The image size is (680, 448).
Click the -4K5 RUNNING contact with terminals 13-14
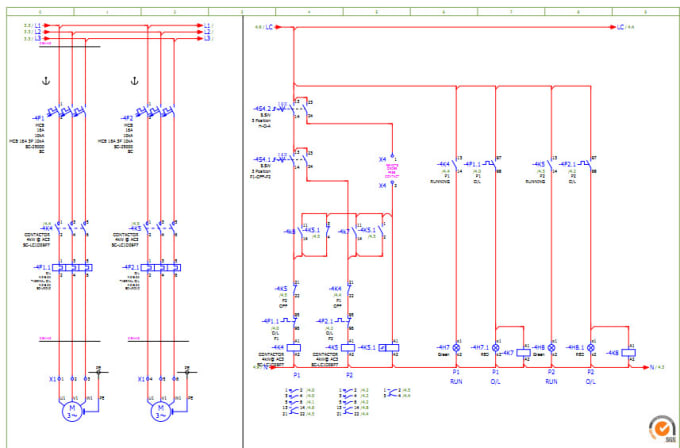[550, 165]
